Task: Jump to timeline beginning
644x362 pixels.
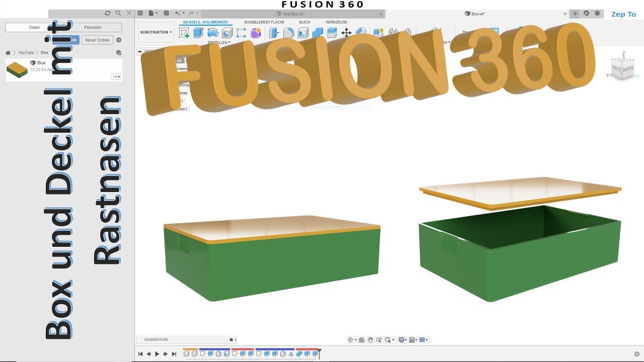Action: [x=140, y=354]
